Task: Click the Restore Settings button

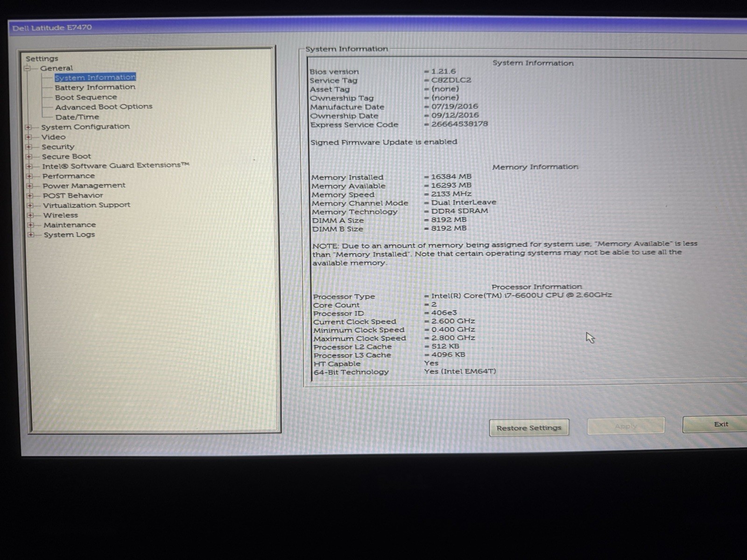Action: tap(529, 428)
